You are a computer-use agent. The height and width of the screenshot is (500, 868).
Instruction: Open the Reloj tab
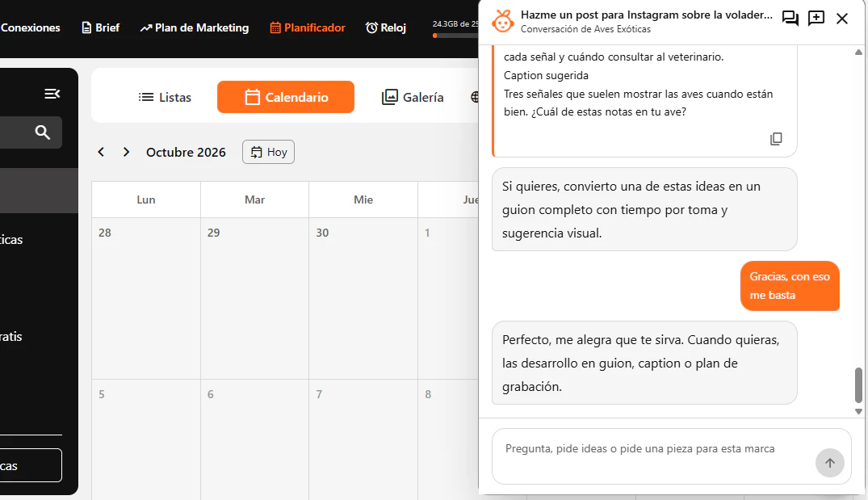click(x=386, y=27)
